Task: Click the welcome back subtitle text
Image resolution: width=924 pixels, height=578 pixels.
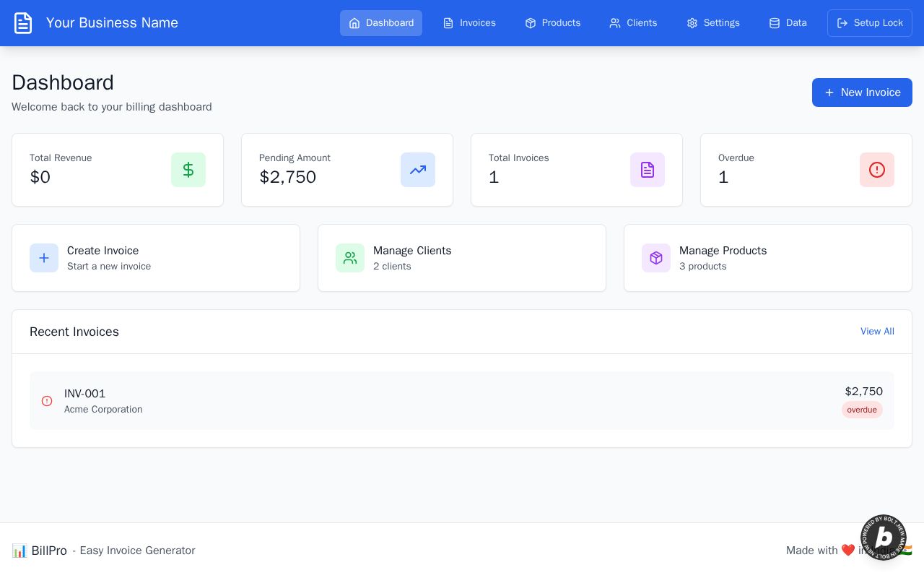Action: (x=112, y=107)
